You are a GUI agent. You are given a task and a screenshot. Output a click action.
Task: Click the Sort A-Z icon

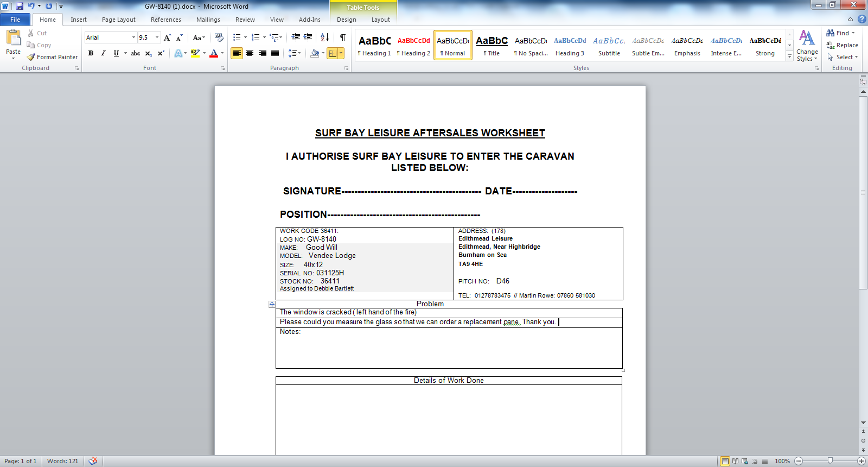pos(325,37)
